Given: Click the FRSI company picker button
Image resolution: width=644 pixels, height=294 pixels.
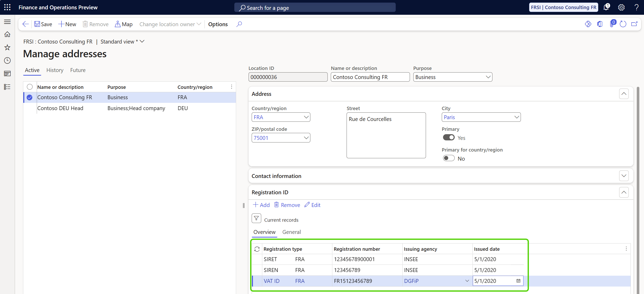Looking at the screenshot, I should pos(563,7).
